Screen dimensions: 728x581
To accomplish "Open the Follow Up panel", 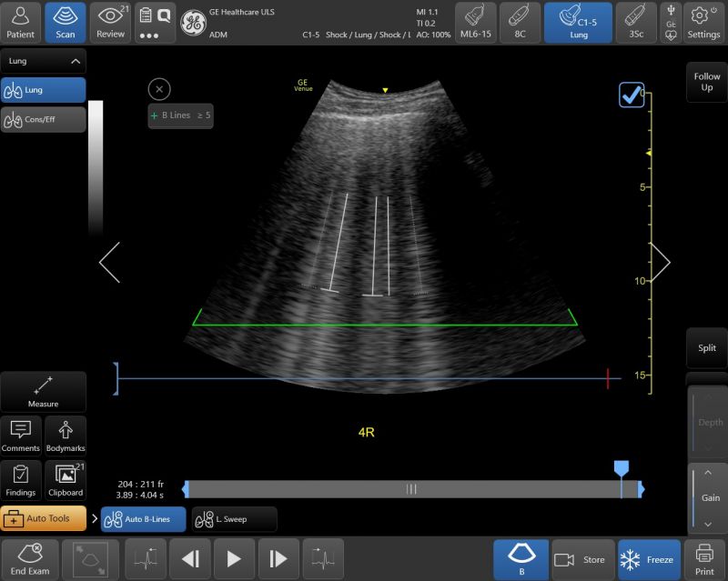I will (707, 82).
